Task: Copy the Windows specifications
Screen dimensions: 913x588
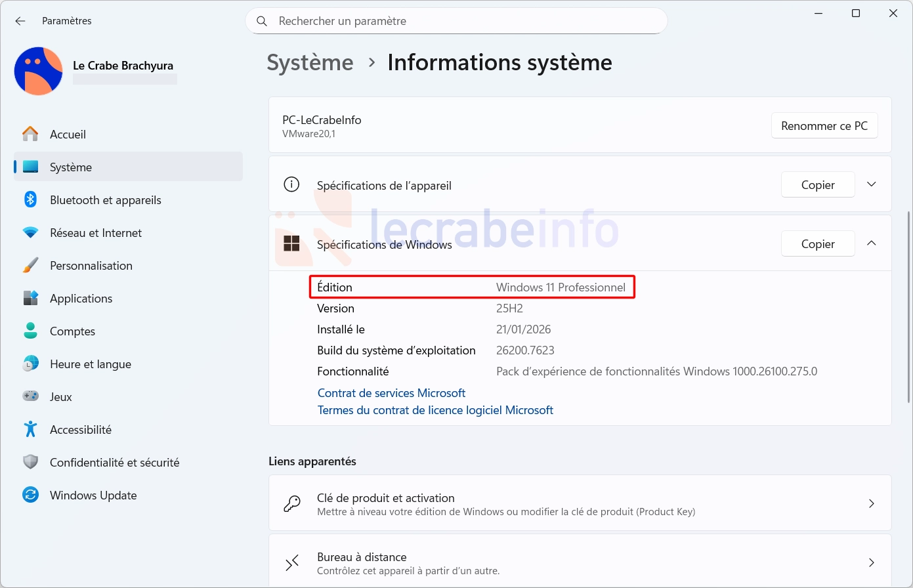Action: 817,244
